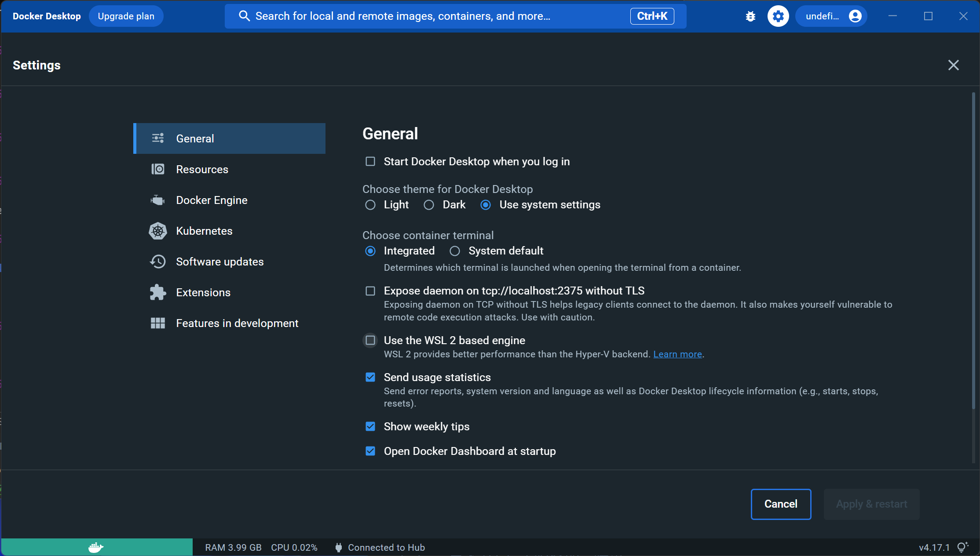Open the troubleshoot bug icon
This screenshot has width=980, height=556.
[x=750, y=16]
